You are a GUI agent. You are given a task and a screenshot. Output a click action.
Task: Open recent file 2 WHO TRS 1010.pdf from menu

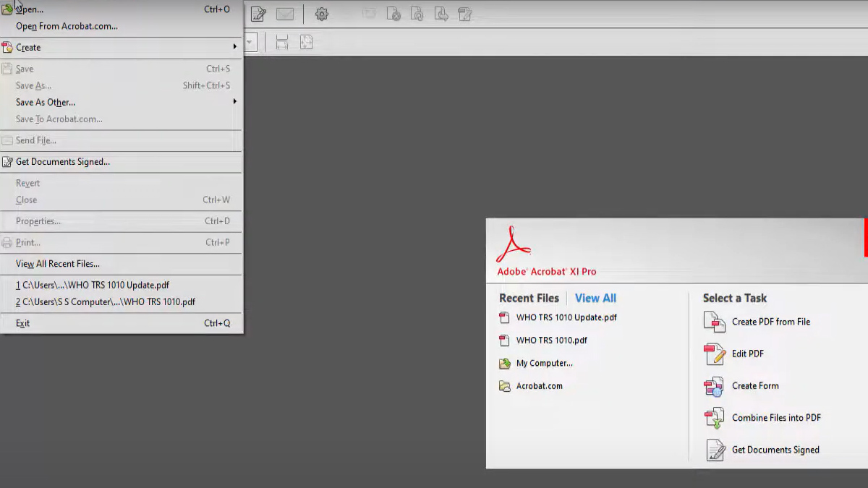click(122, 301)
